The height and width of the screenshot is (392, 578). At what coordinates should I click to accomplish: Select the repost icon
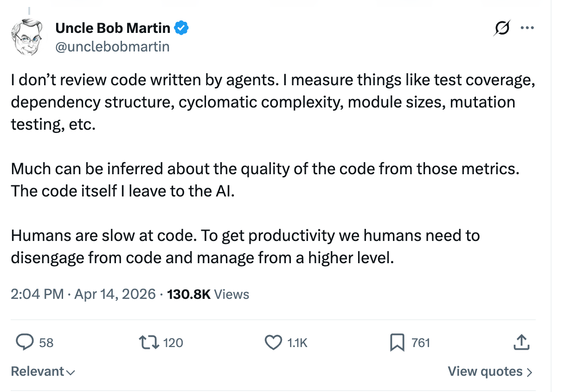(150, 342)
